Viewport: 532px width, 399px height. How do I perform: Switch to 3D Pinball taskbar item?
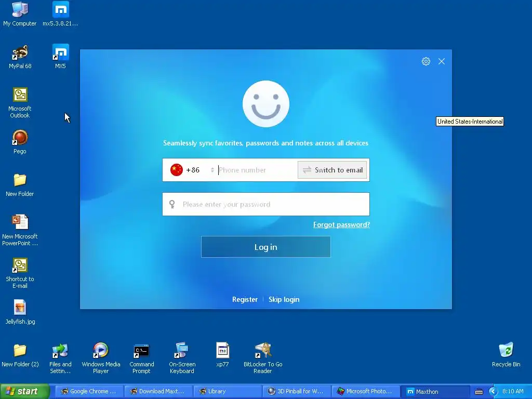point(297,391)
